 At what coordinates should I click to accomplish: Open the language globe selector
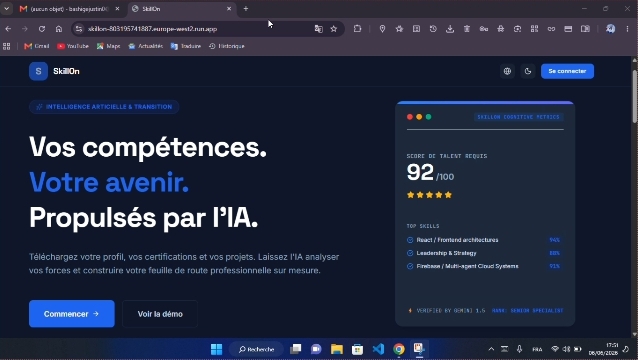pyautogui.click(x=507, y=71)
